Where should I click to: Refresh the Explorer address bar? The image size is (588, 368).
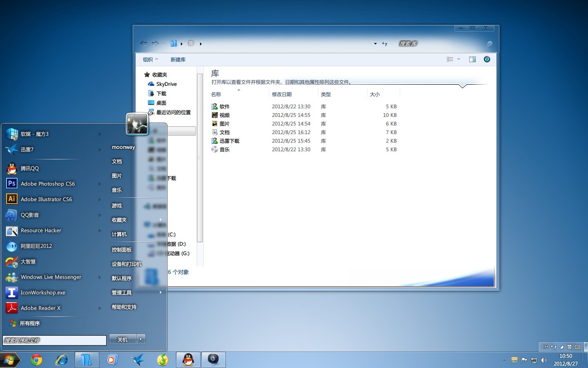coord(385,43)
